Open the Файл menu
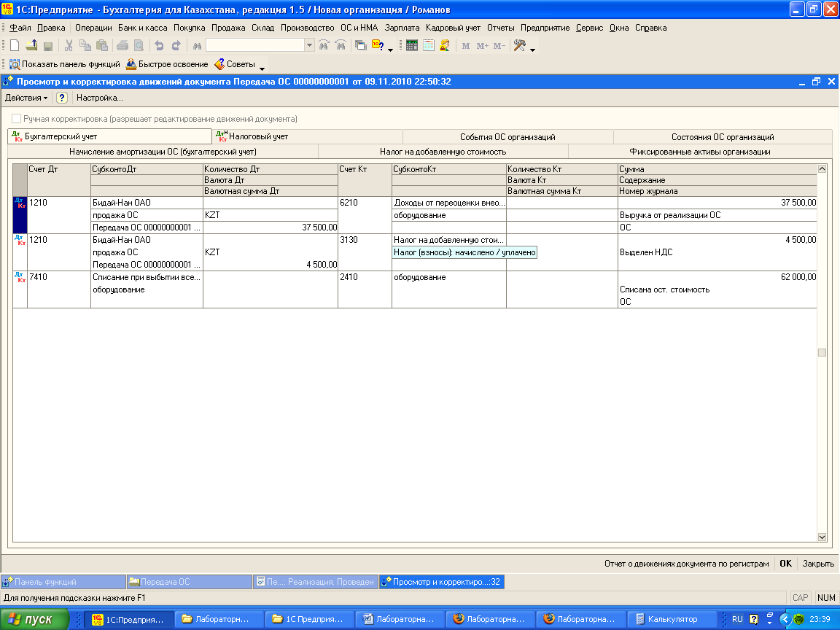 (x=20, y=28)
